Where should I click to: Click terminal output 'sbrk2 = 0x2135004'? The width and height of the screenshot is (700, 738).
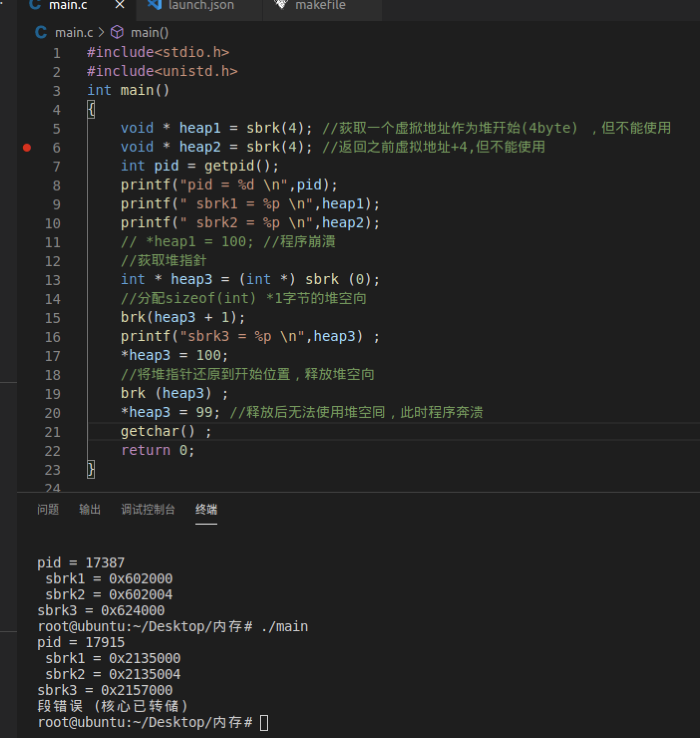(113, 674)
